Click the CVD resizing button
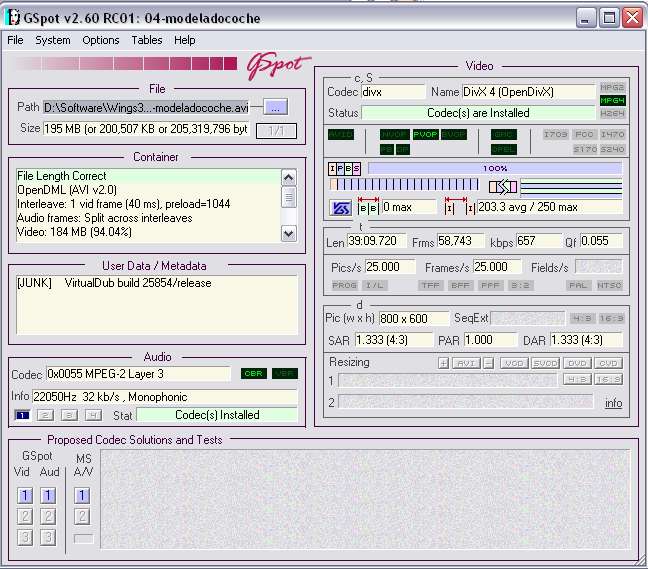648x569 pixels. click(608, 363)
